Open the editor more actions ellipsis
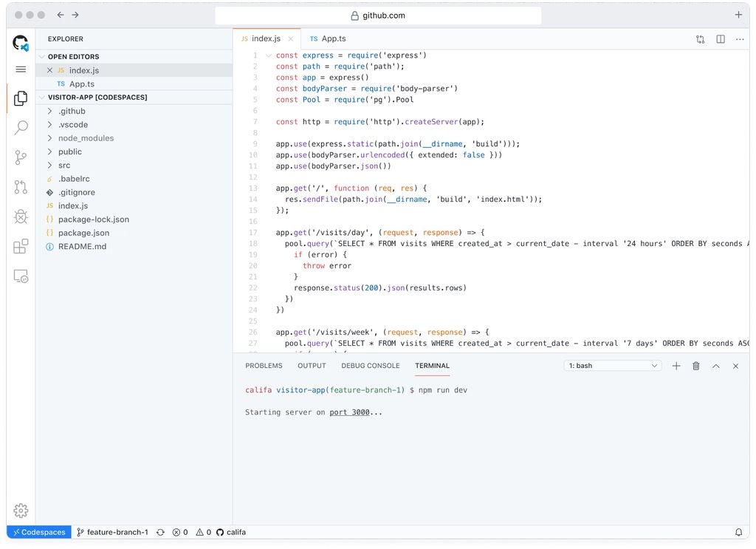This screenshot has width=756, height=549. 740,39
